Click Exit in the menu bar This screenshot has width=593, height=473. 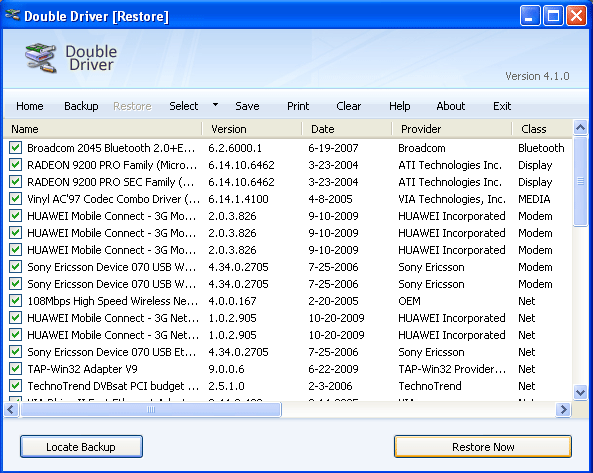502,106
